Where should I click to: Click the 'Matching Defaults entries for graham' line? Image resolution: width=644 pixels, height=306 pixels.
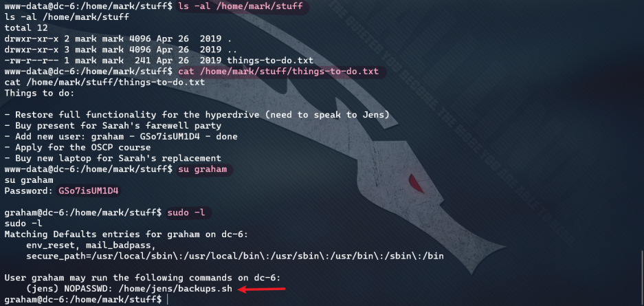coord(132,234)
